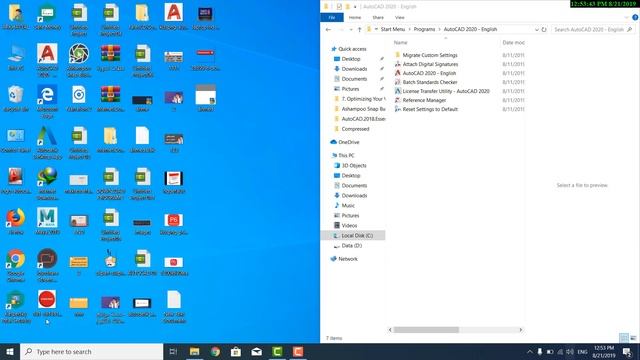Open chevron after Programs breadcrumb
This screenshot has height=360, width=640.
point(440,29)
